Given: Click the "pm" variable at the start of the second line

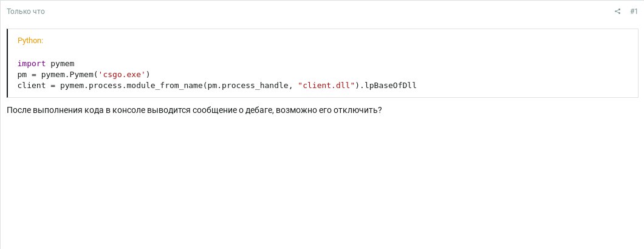Looking at the screenshot, I should tap(22, 75).
